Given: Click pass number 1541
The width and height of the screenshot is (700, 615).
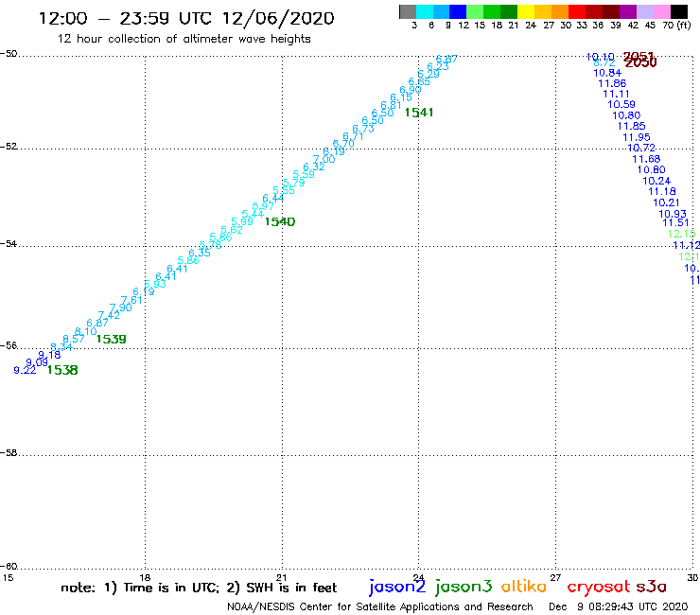Looking at the screenshot, I should coord(419,113).
